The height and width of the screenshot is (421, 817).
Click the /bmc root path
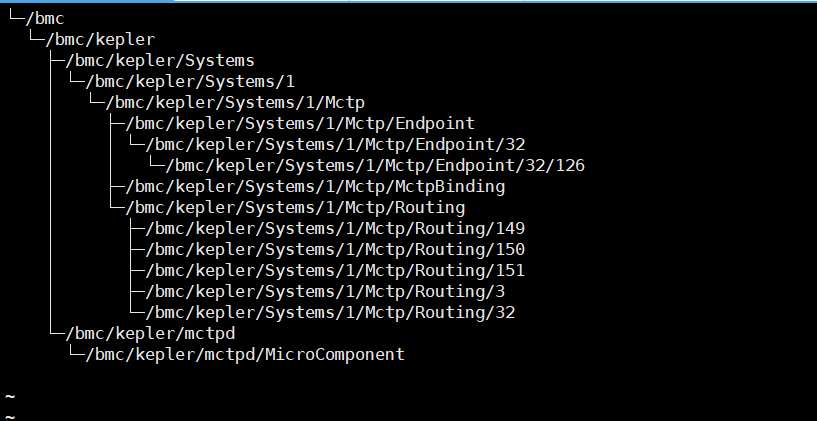46,18
